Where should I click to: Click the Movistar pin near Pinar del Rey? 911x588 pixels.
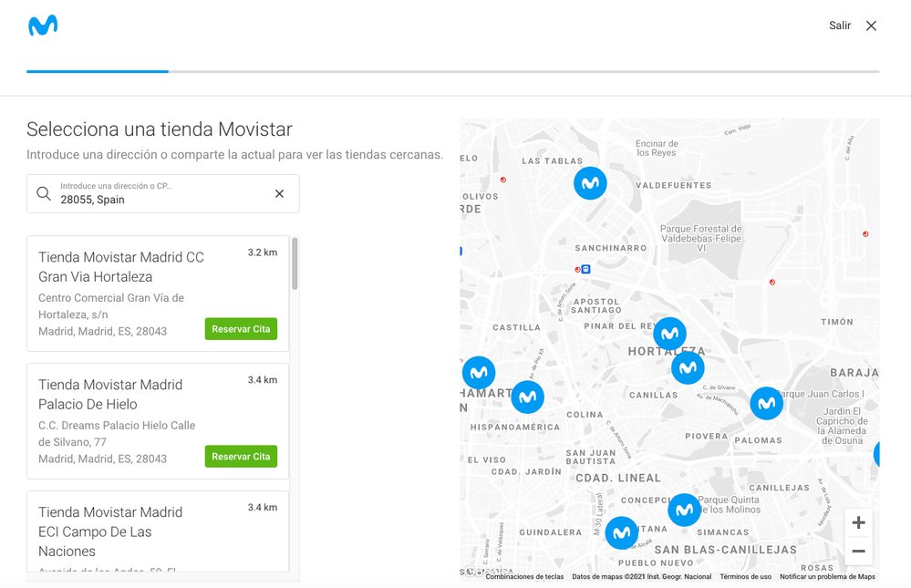669,334
